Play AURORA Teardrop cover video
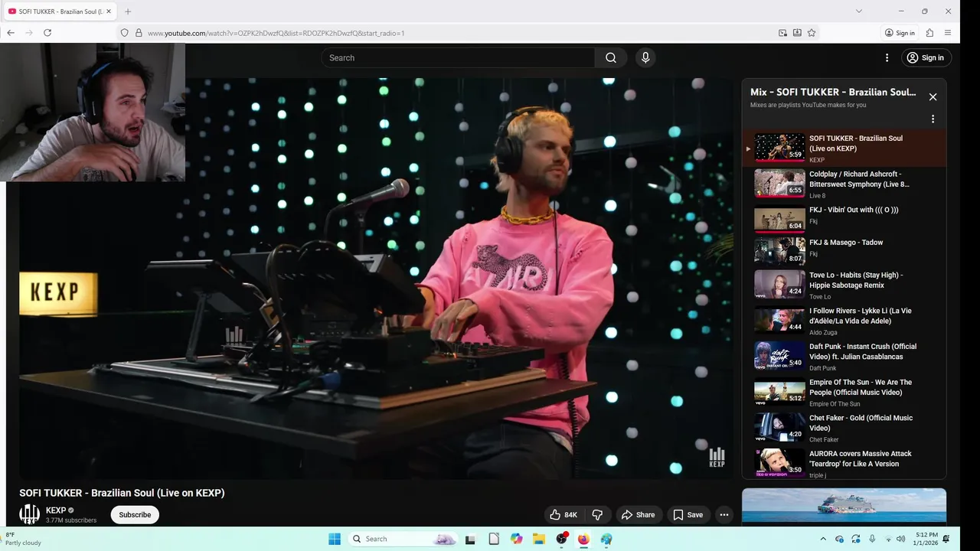 (844, 463)
